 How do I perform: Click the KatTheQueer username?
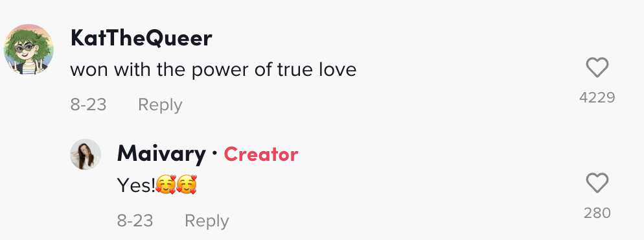point(141,38)
